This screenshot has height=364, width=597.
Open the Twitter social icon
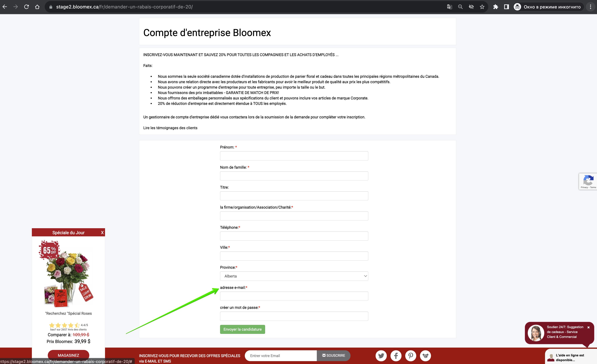point(381,356)
